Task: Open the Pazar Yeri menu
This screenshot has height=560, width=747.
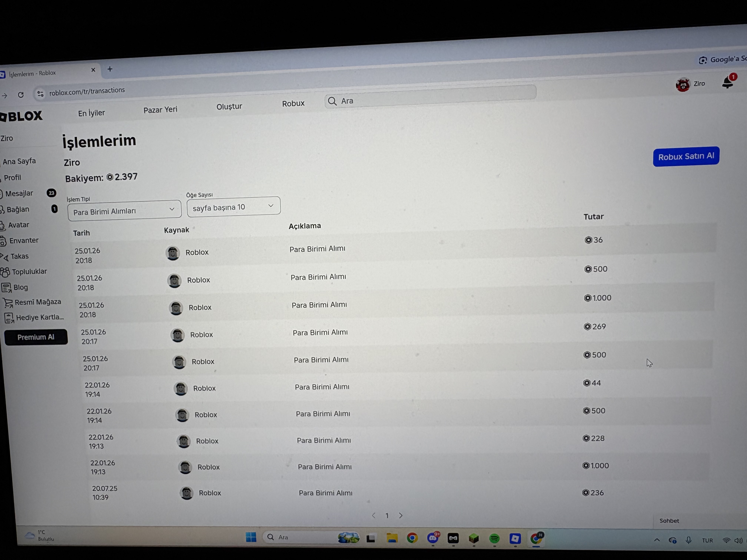Action: click(160, 110)
